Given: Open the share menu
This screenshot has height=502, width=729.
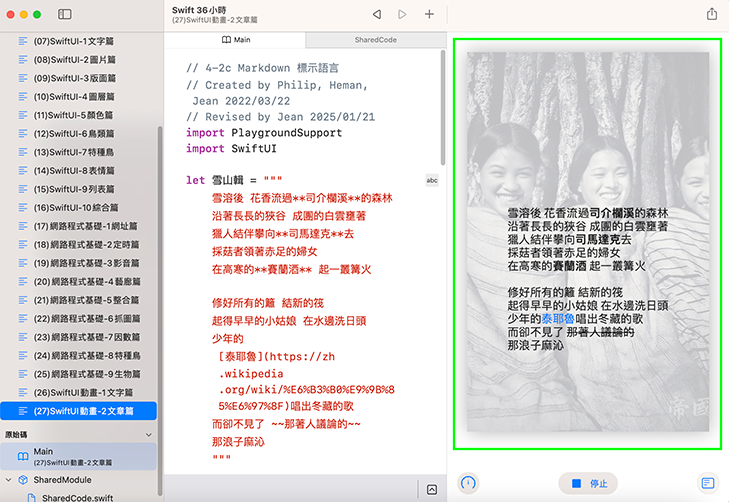Looking at the screenshot, I should (x=712, y=14).
